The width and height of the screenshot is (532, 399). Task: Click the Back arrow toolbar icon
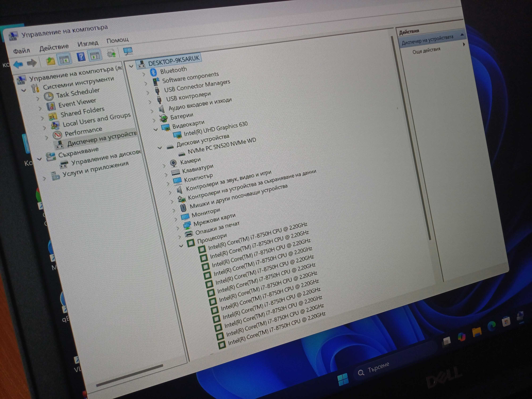(x=18, y=64)
